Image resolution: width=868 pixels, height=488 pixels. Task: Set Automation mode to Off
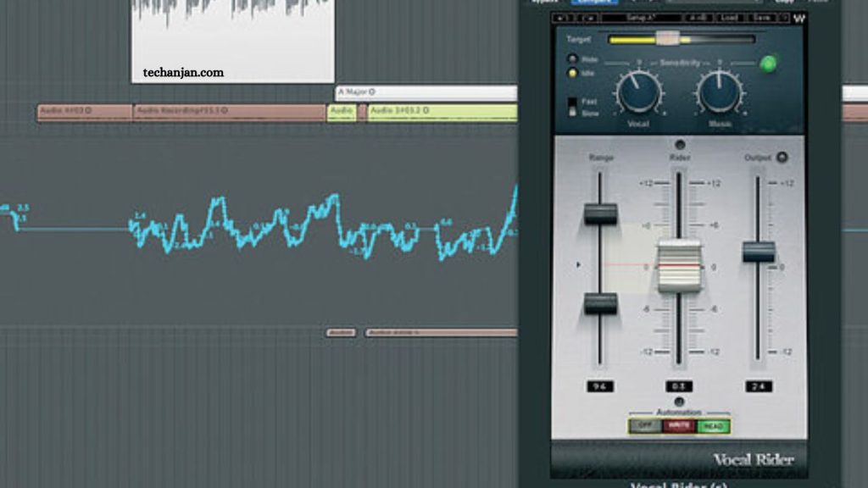coord(645,426)
